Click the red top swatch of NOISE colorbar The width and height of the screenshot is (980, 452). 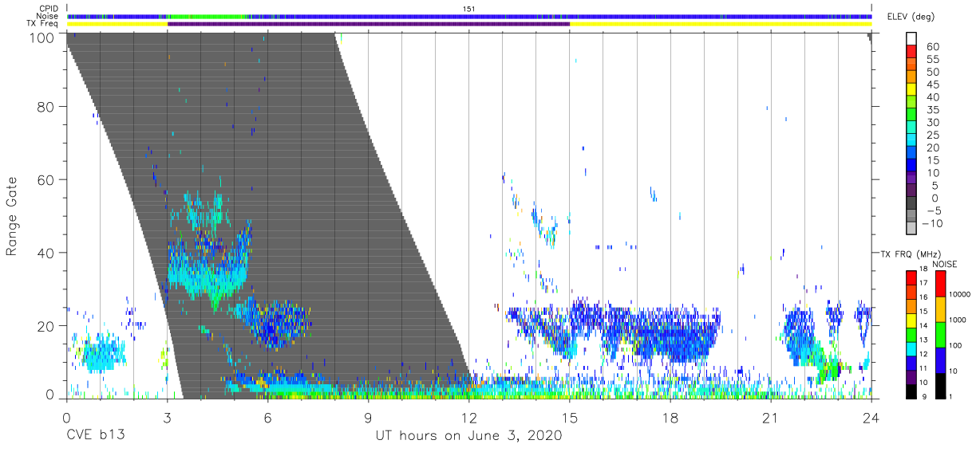[939, 284]
